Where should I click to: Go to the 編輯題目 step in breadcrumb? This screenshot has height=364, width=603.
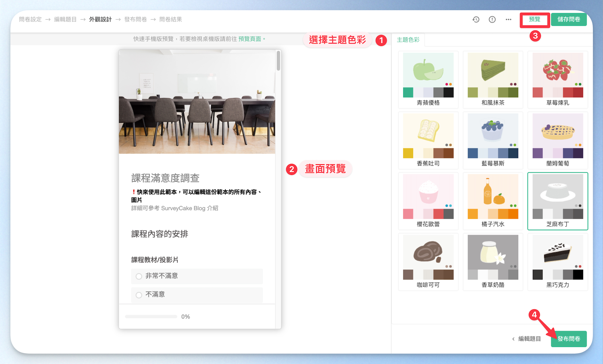click(65, 19)
